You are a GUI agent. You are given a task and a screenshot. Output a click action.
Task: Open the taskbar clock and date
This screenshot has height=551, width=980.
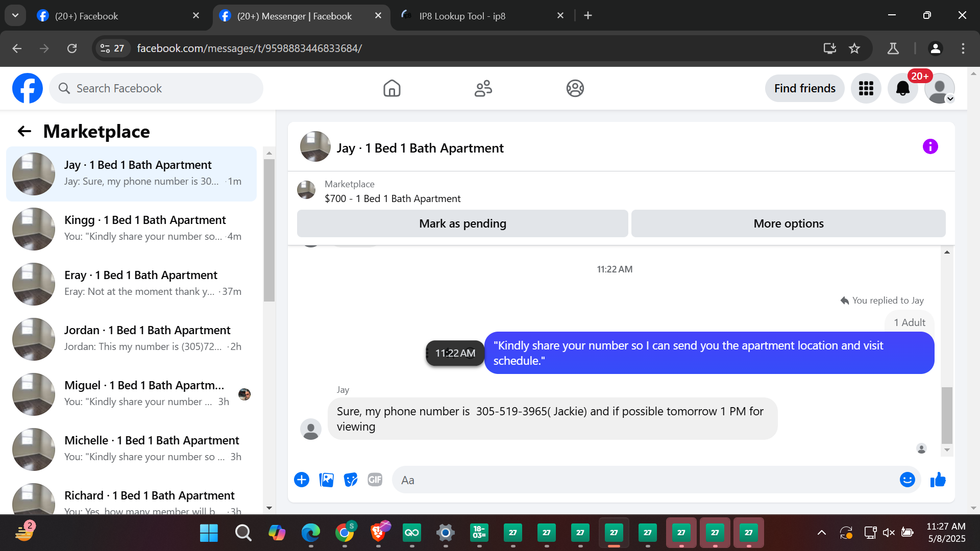[x=946, y=533]
